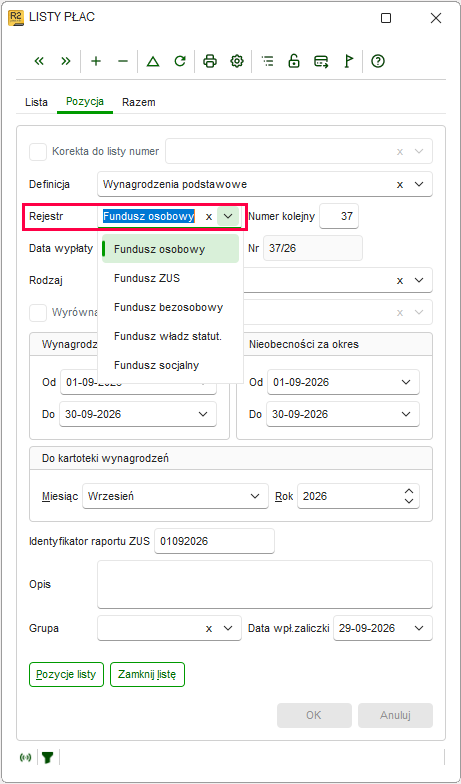This screenshot has height=784, width=461.
Task: Open help question mark icon
Action: [x=378, y=61]
